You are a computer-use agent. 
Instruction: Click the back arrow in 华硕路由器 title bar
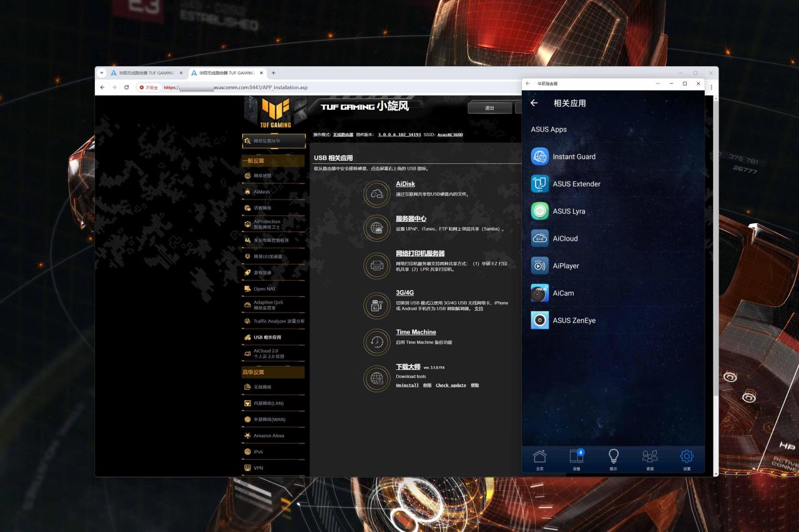[x=528, y=83]
